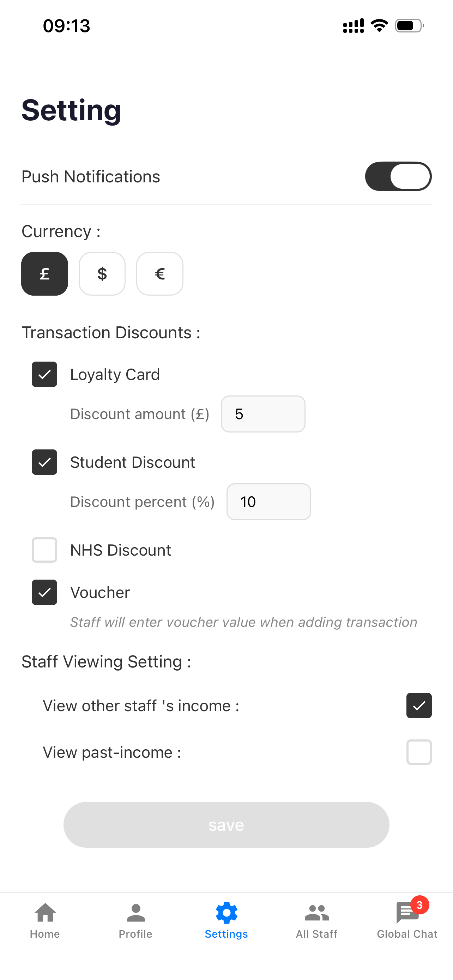This screenshot has height=980, width=453.
Task: Select the dollar currency button
Action: coord(102,273)
